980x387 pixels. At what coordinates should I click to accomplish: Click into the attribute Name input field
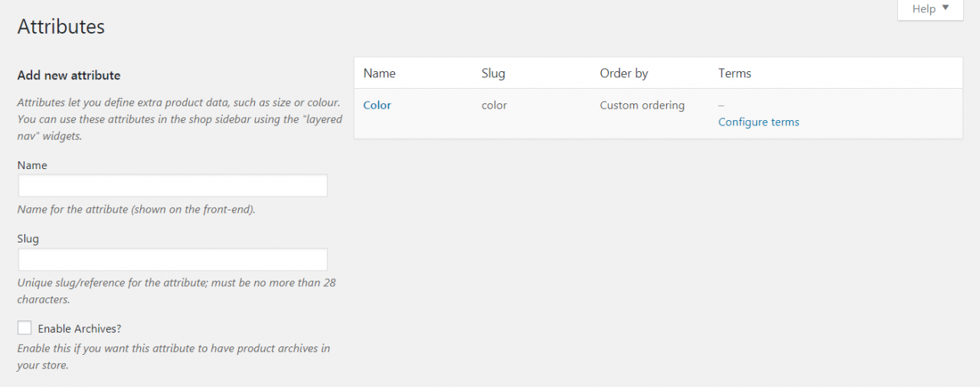point(173,186)
